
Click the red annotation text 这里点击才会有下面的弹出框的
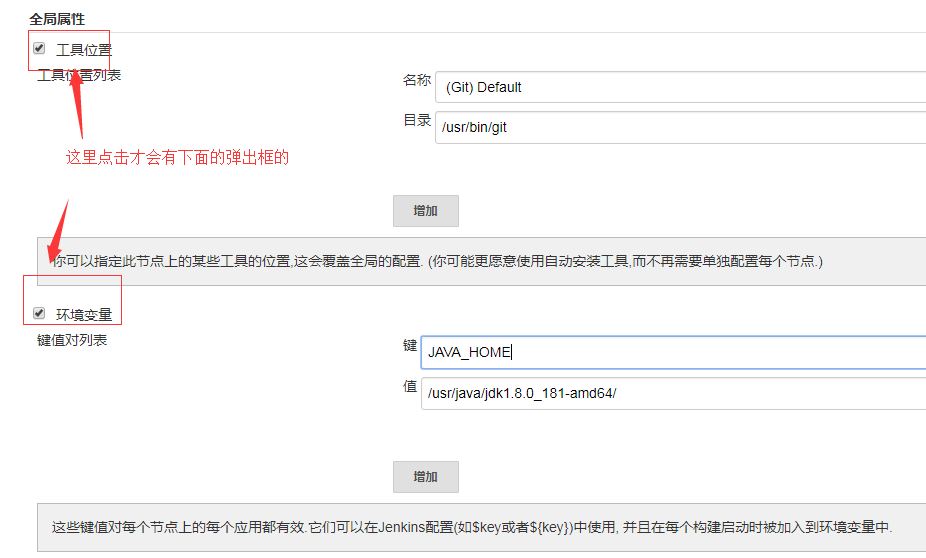(177, 157)
